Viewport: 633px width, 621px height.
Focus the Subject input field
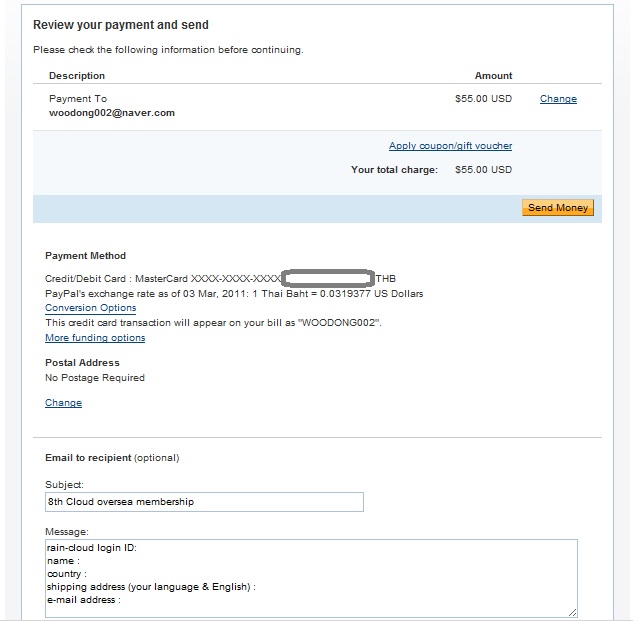(x=204, y=502)
